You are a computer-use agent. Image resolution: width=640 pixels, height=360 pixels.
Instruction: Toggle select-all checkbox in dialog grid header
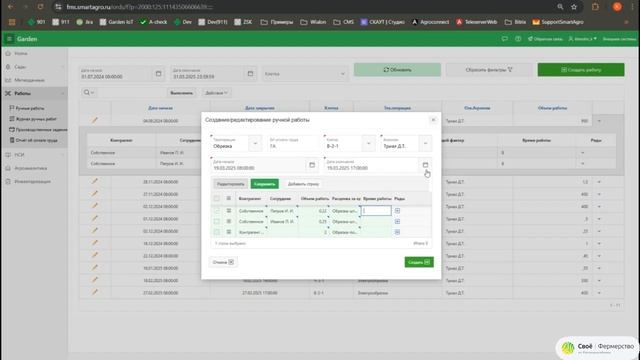(216, 198)
